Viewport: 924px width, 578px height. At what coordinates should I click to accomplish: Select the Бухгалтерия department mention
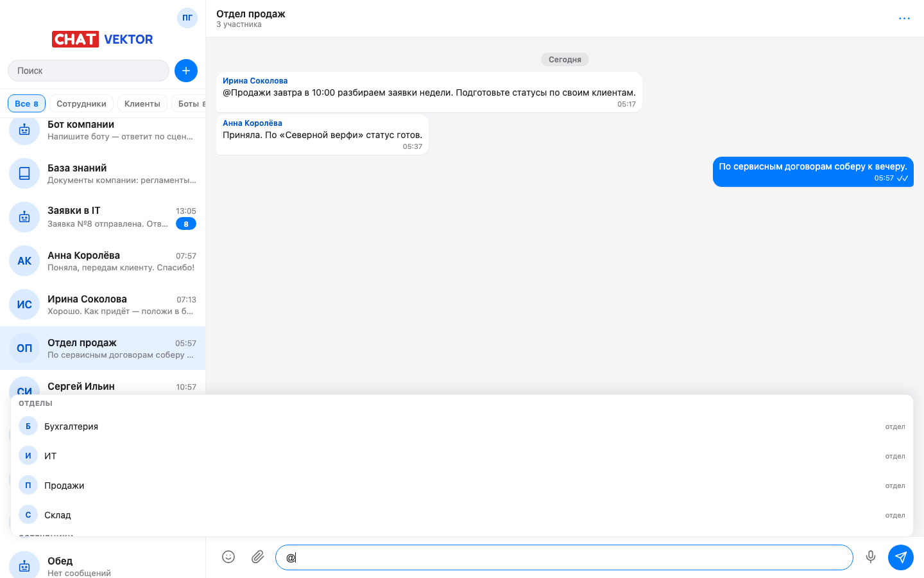[462, 426]
